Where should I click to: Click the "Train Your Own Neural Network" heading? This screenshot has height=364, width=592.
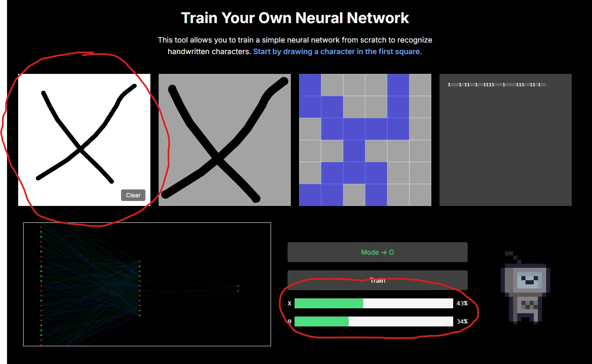click(x=295, y=18)
